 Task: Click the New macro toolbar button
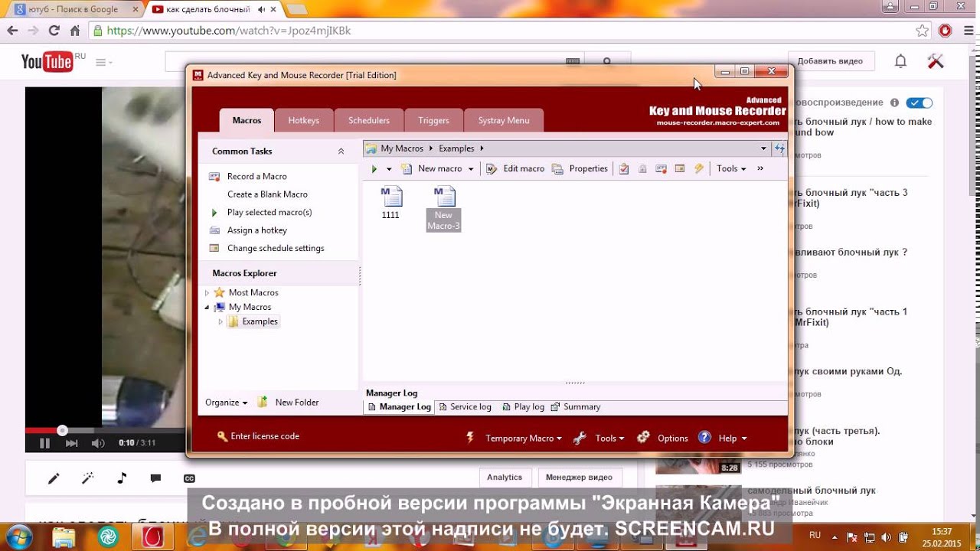432,169
